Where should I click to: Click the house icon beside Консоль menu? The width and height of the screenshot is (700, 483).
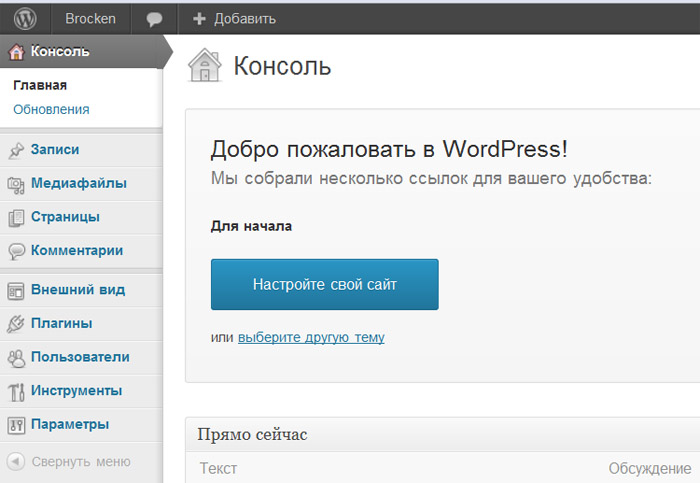click(17, 52)
